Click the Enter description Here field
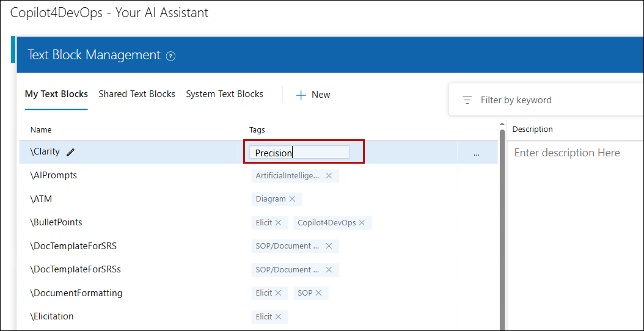Image resolution: width=644 pixels, height=331 pixels. click(x=567, y=153)
